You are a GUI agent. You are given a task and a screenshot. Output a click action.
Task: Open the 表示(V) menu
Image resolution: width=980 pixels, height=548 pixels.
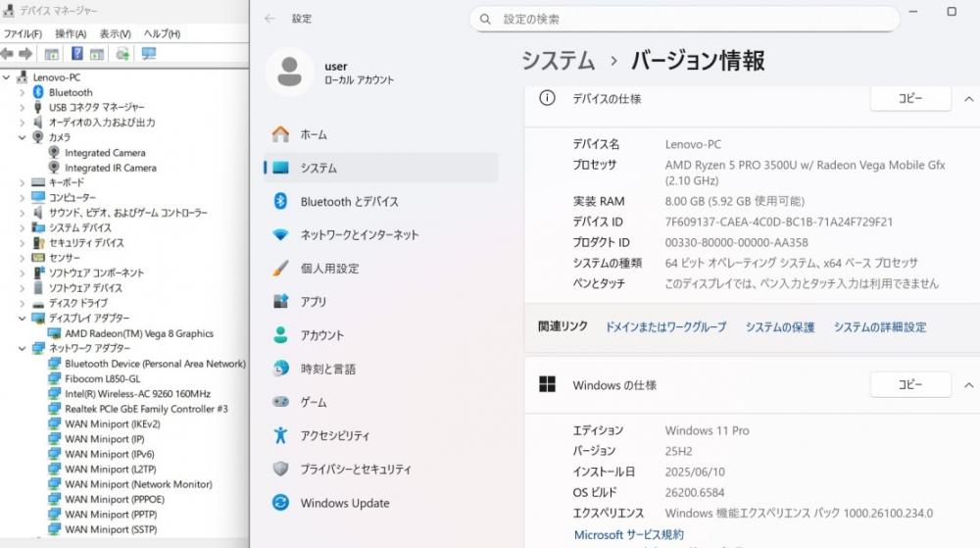[116, 33]
